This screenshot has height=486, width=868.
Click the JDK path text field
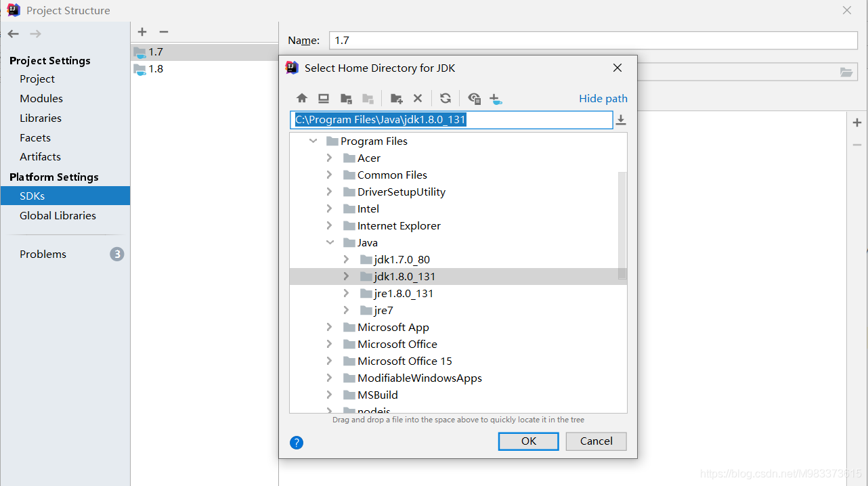(452, 120)
